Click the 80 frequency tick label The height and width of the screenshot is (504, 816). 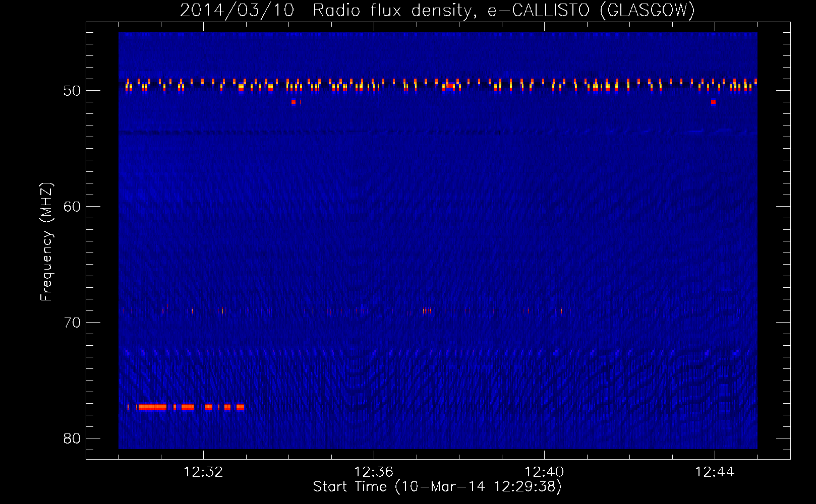click(72, 438)
